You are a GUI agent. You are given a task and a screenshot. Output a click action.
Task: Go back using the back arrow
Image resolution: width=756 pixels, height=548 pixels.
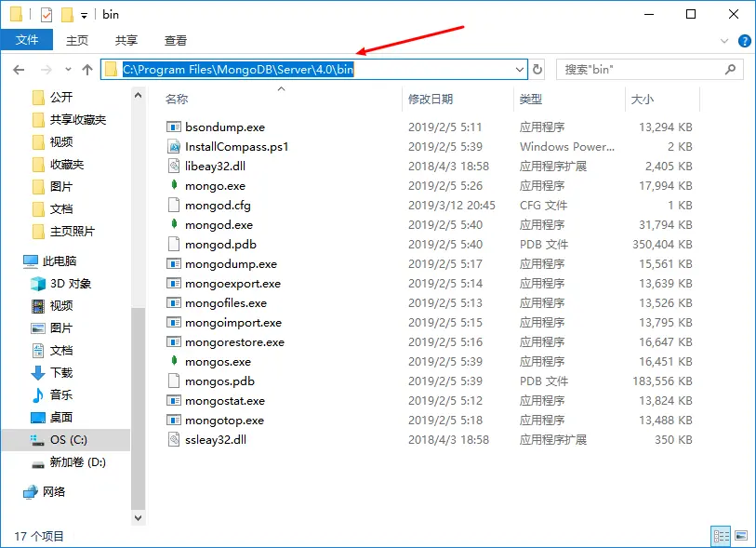click(x=19, y=70)
